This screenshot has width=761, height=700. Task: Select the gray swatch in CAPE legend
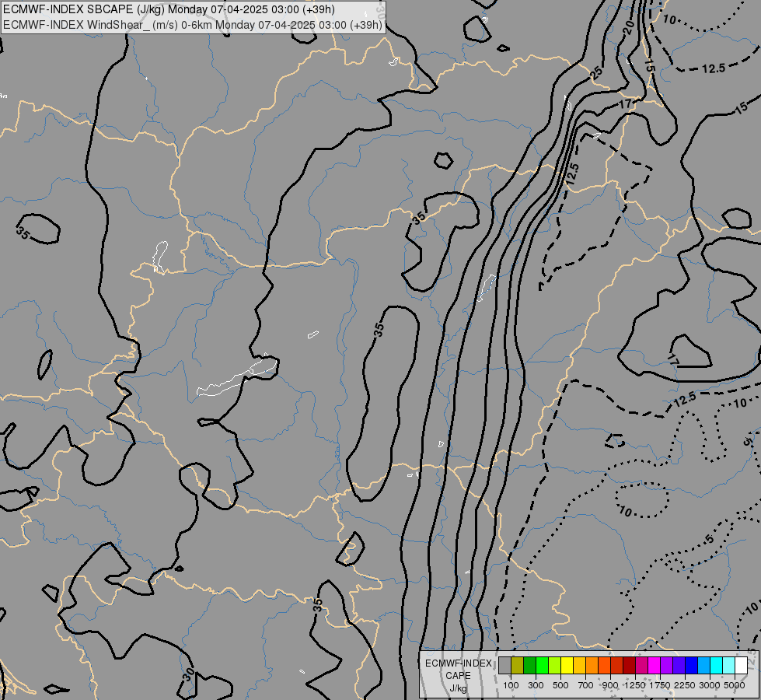pyautogui.click(x=504, y=665)
